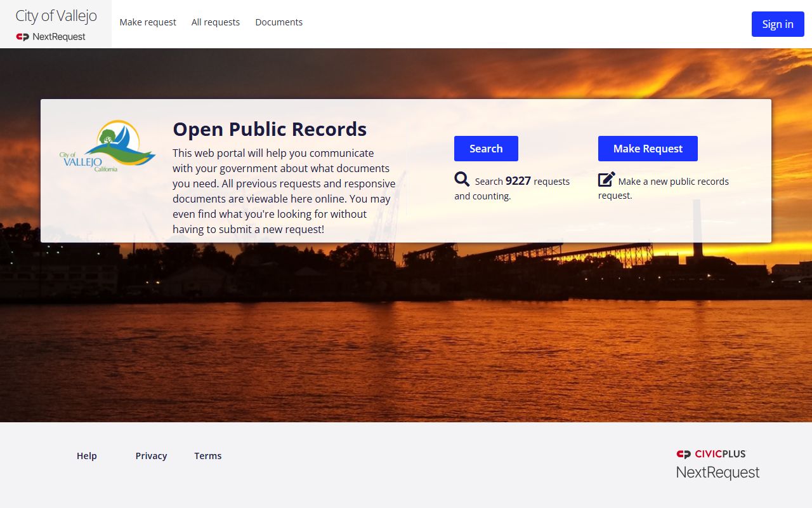The width and height of the screenshot is (812, 508).
Task: Click the City of Vallejo seal logo
Action: pyautogui.click(x=107, y=146)
